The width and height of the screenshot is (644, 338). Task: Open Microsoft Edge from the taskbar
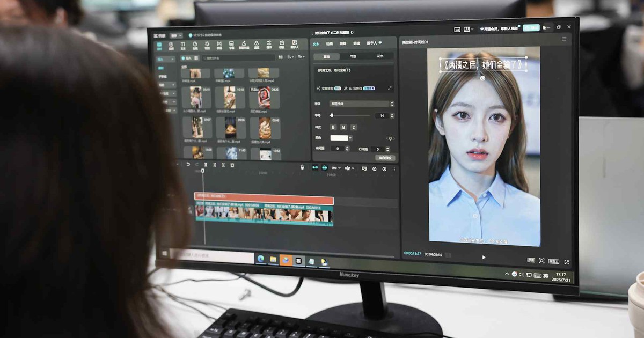[x=261, y=260]
